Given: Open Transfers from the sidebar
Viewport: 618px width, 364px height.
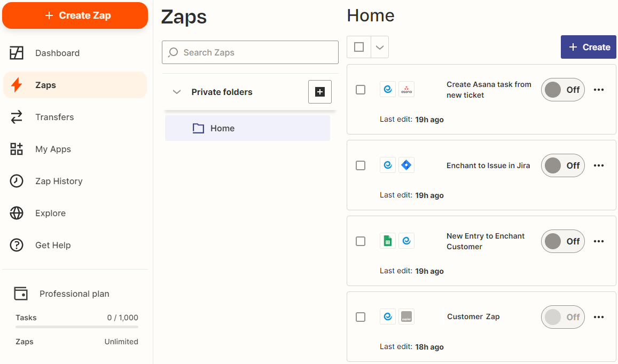Looking at the screenshot, I should [54, 117].
